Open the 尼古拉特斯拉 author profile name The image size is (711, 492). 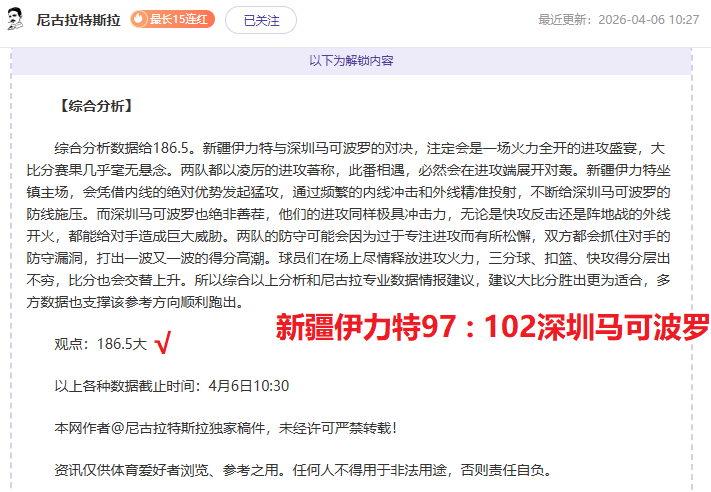[78, 20]
